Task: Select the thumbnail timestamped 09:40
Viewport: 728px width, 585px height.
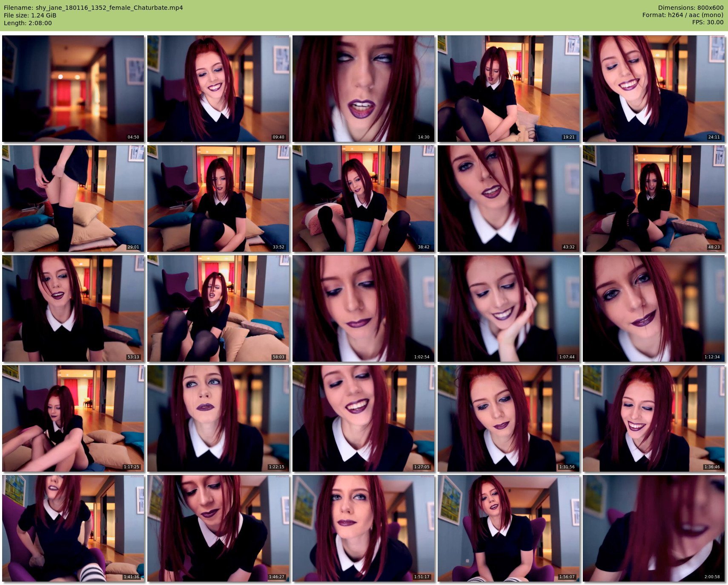Action: 218,89
